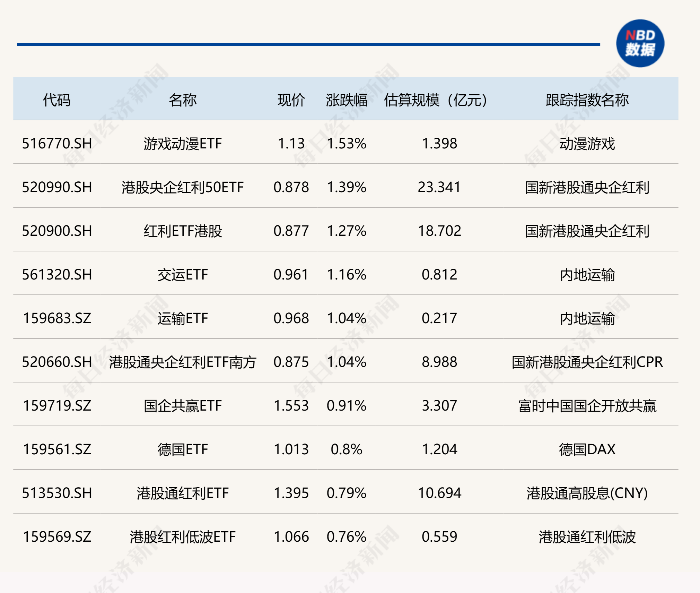The height and width of the screenshot is (593, 700).
Task: Click the 0.76% change cell
Action: (x=347, y=537)
